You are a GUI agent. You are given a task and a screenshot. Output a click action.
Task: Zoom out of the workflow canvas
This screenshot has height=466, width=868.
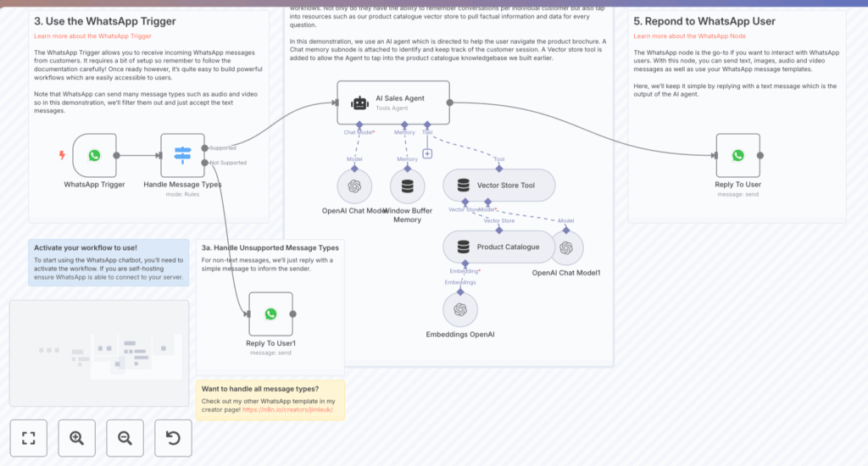coord(125,438)
